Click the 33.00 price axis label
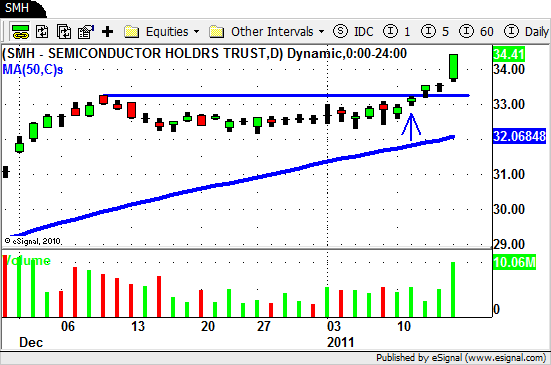Image resolution: width=551 pixels, height=365 pixels. pos(509,104)
